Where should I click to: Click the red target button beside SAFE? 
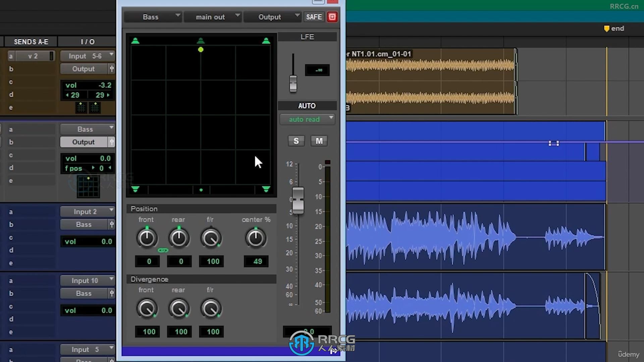click(x=332, y=17)
